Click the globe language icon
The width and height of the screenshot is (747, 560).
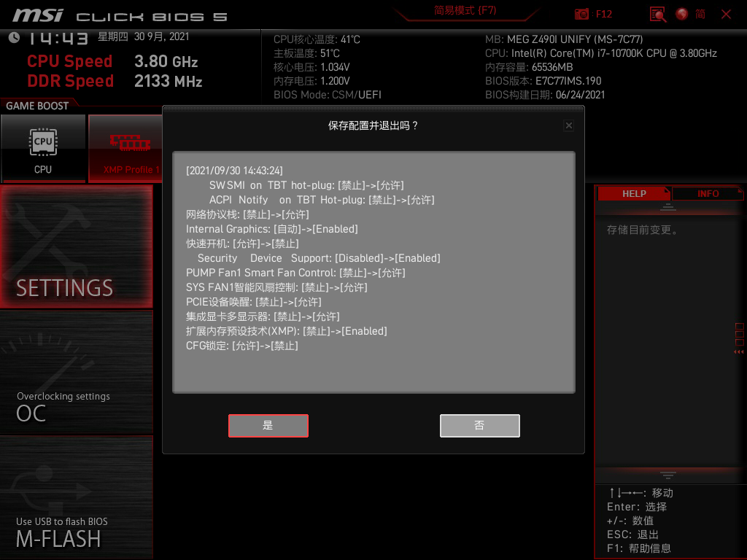(x=682, y=14)
